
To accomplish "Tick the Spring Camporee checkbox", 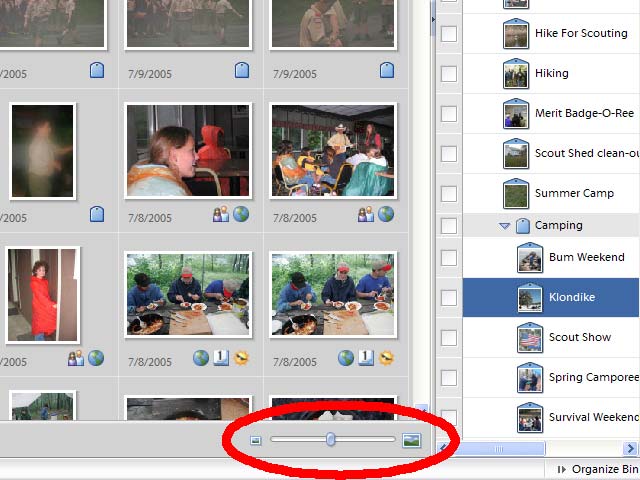I will pyautogui.click(x=449, y=378).
